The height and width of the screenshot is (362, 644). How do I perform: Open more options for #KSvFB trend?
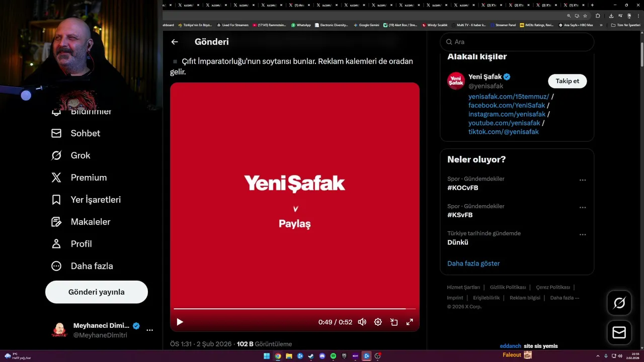pos(583,207)
